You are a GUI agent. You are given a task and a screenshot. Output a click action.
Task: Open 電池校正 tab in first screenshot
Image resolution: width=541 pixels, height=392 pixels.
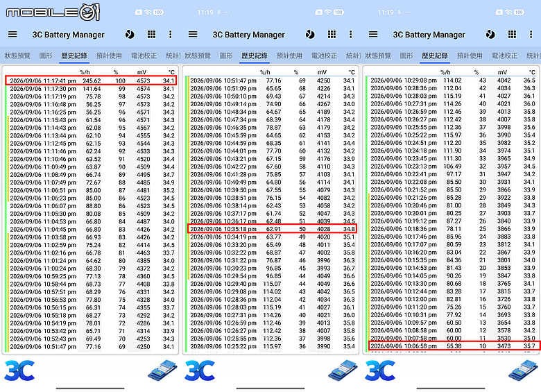pos(144,56)
